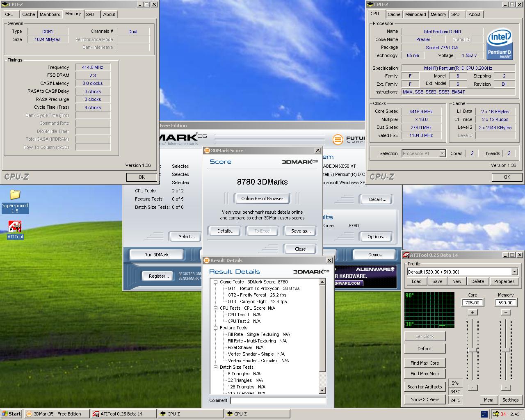Click the Mem button in ATITool
Viewport: 525px width, 420px height.
pos(488,400)
